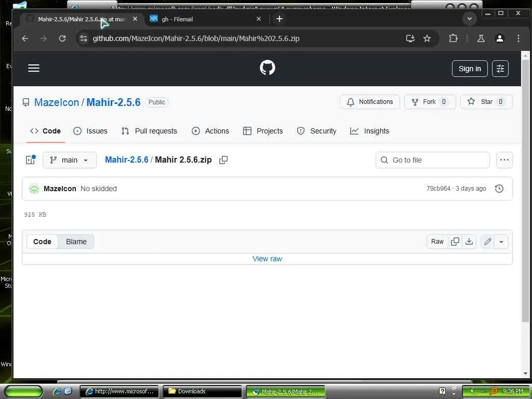Click the Sign in button
The image size is (532, 399).
coord(470,69)
